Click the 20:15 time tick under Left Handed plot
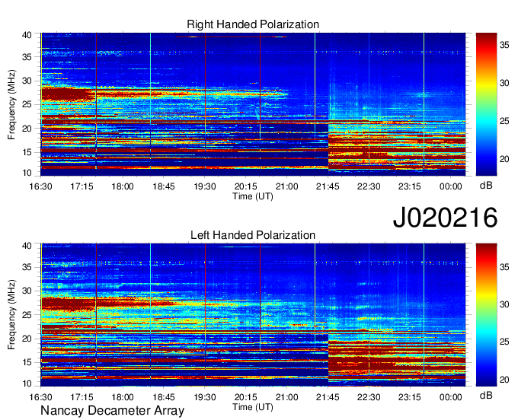Image resolution: width=518 pixels, height=420 pixels. click(246, 397)
